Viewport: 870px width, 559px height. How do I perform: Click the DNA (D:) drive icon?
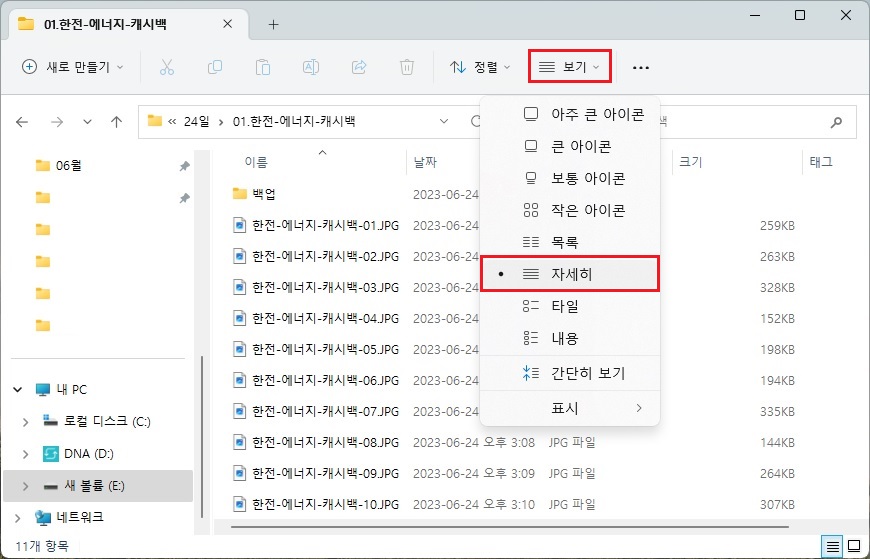(50, 454)
